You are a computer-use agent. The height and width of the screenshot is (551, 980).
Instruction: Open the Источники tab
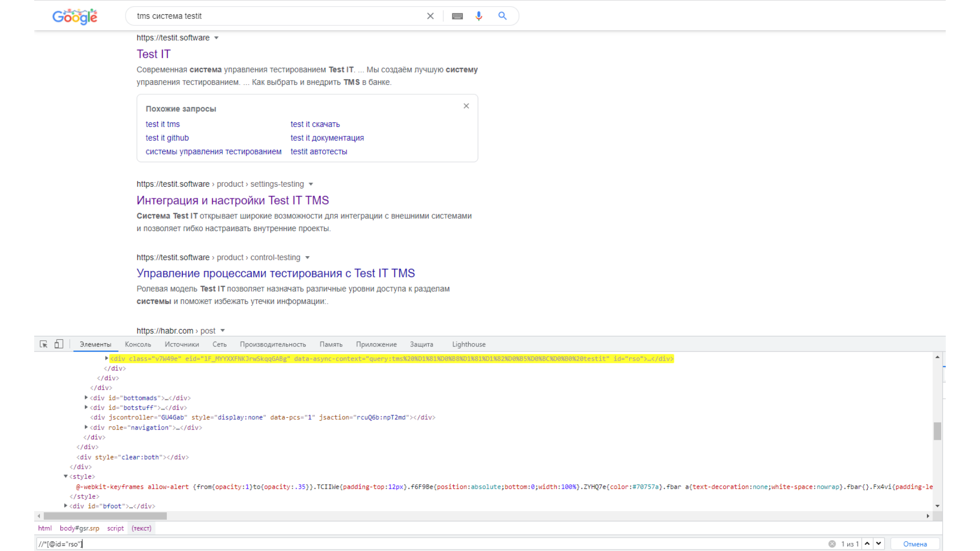click(x=182, y=344)
